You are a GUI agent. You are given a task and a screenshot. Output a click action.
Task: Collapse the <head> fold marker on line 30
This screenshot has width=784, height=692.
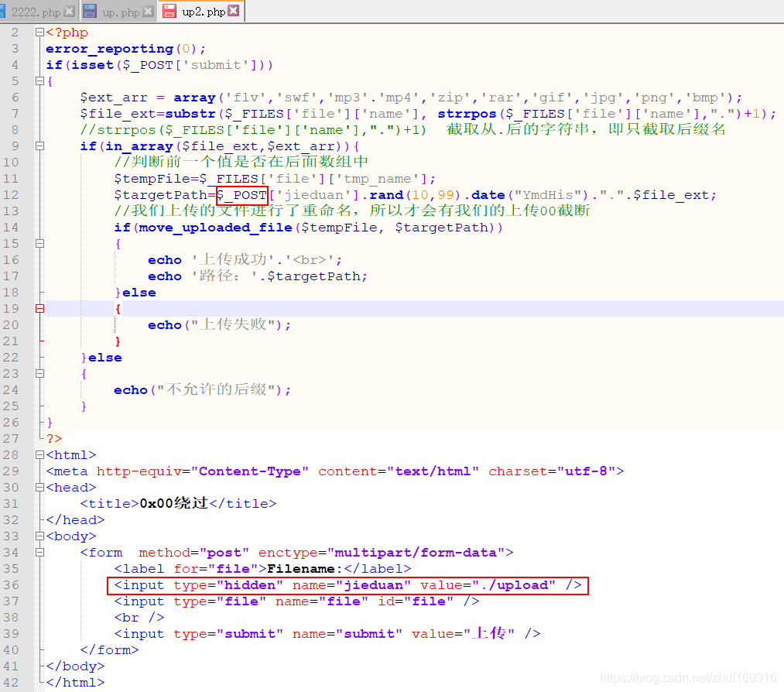(39, 488)
